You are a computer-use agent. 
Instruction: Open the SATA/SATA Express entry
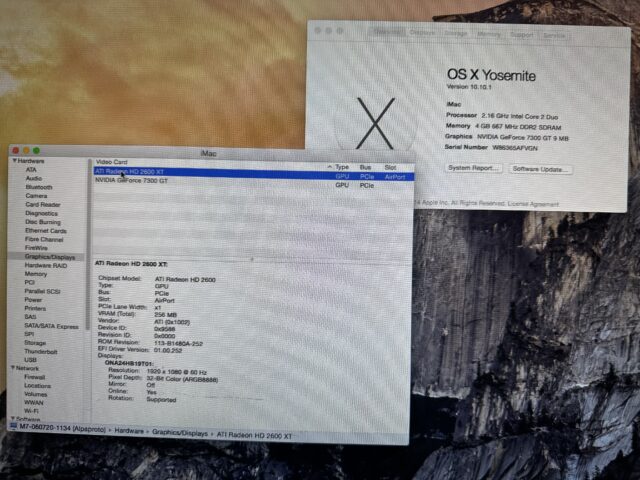click(51, 326)
